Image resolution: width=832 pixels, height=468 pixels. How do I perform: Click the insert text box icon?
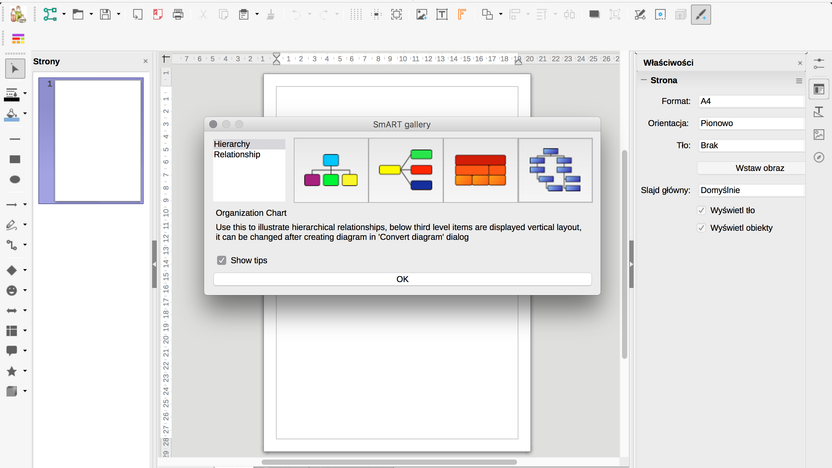pyautogui.click(x=441, y=14)
